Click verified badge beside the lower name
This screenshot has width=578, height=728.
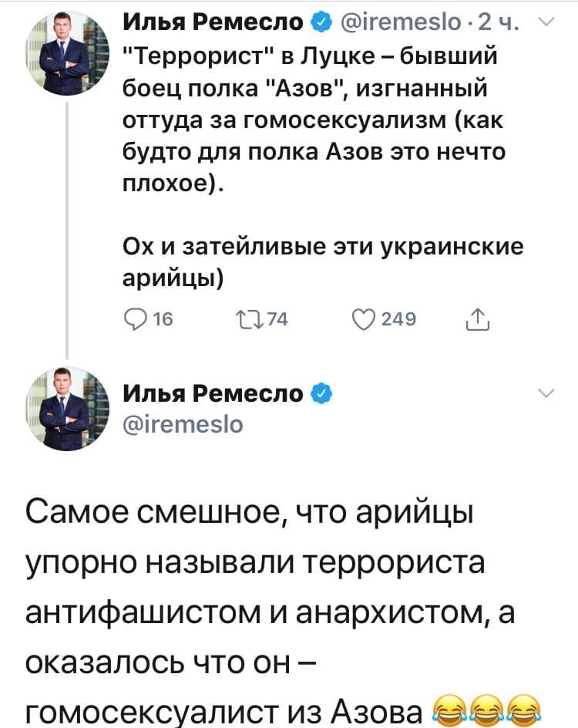[x=322, y=393]
